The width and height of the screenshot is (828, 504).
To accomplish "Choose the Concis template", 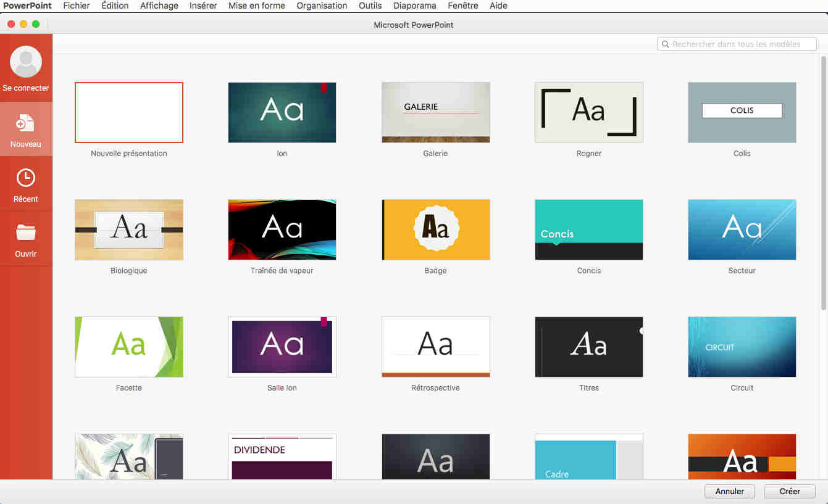I will 588,229.
